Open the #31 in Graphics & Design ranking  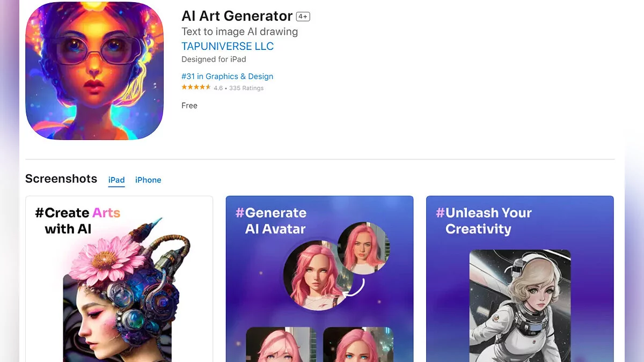click(x=228, y=76)
